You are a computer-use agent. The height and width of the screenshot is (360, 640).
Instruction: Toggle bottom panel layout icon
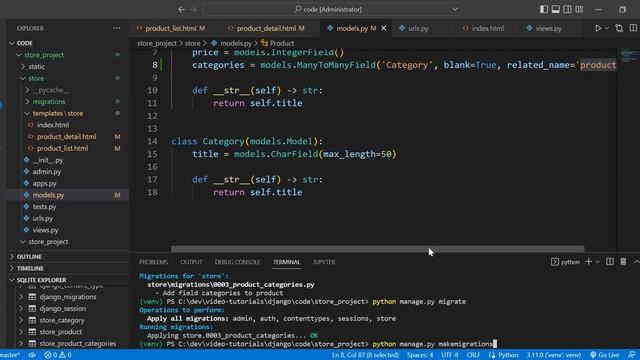(556, 9)
